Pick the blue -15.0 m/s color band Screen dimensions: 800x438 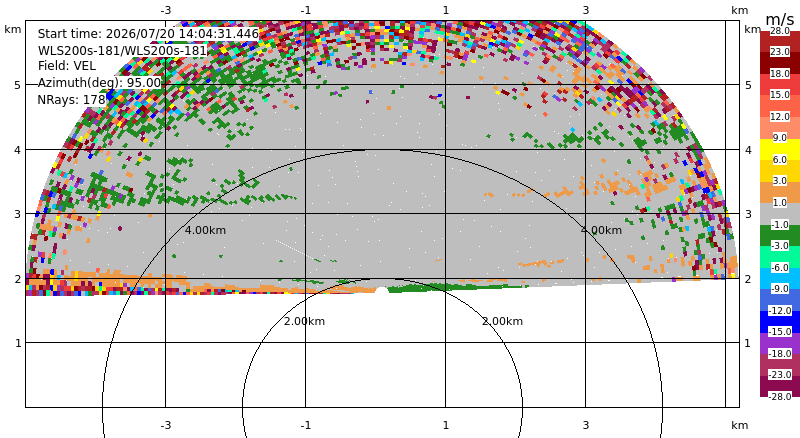tap(780, 321)
